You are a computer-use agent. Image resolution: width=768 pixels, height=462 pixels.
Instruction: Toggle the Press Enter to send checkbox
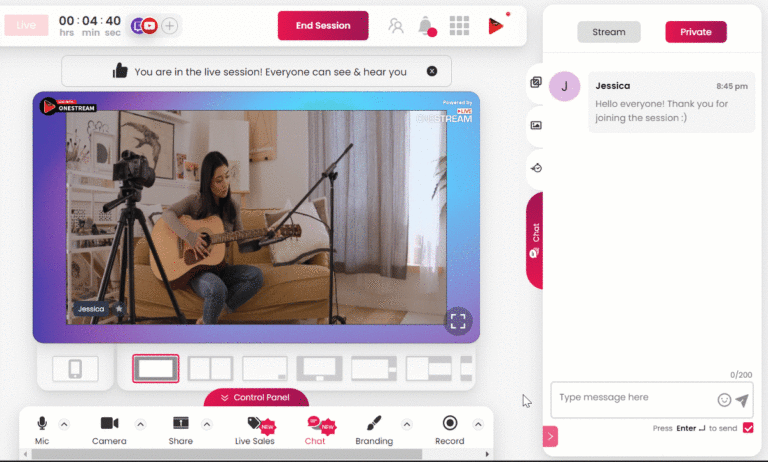[748, 428]
